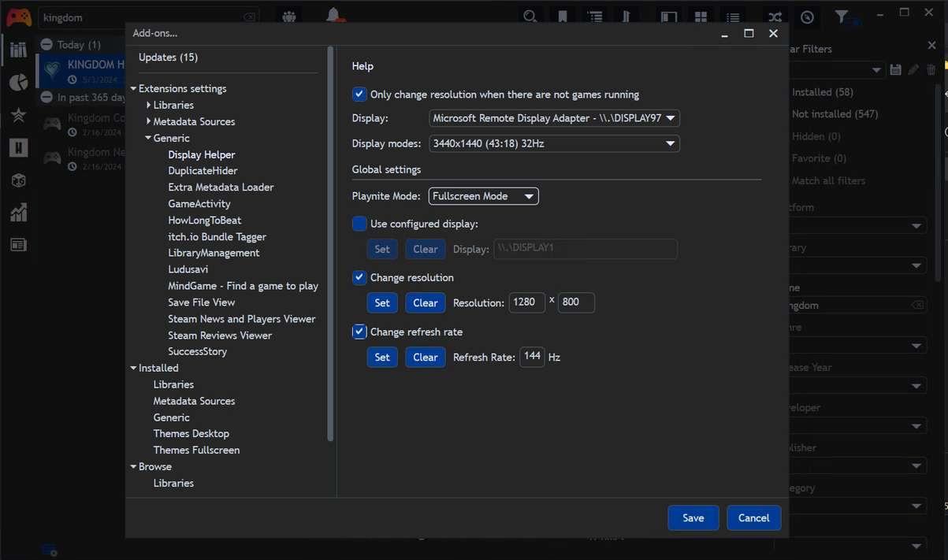Open the Display adapter dropdown
The height and width of the screenshot is (560, 948).
tap(554, 118)
